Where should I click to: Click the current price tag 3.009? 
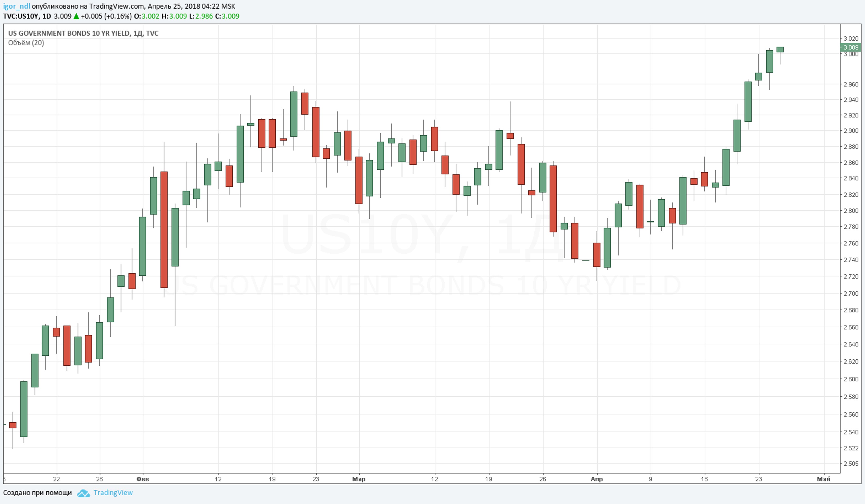[x=851, y=47]
